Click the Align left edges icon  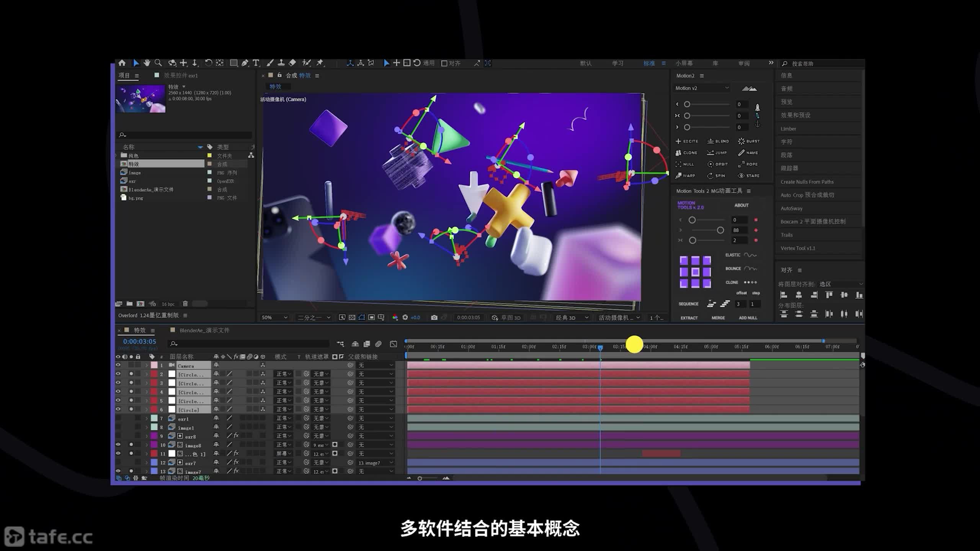pyautogui.click(x=784, y=295)
